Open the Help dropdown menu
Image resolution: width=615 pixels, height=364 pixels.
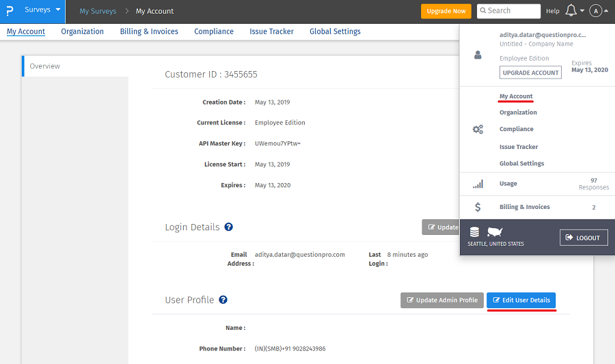(x=553, y=11)
